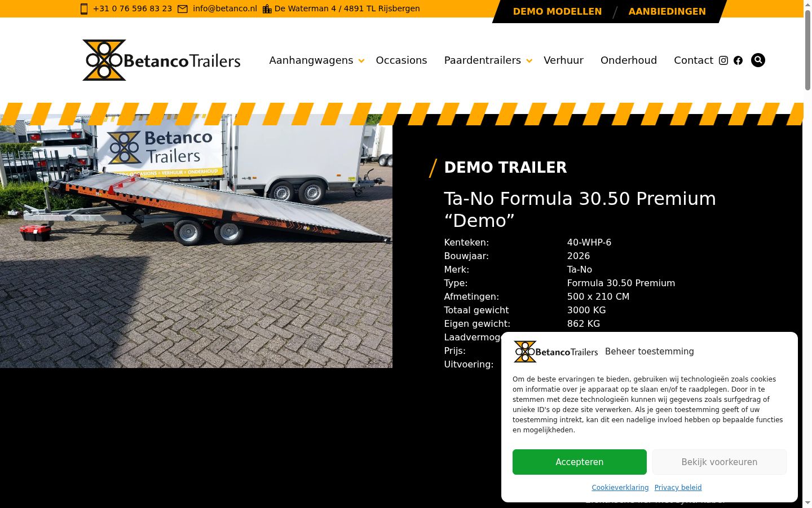Email info@betanco.nl
Image resolution: width=812 pixels, height=508 pixels.
(x=225, y=9)
